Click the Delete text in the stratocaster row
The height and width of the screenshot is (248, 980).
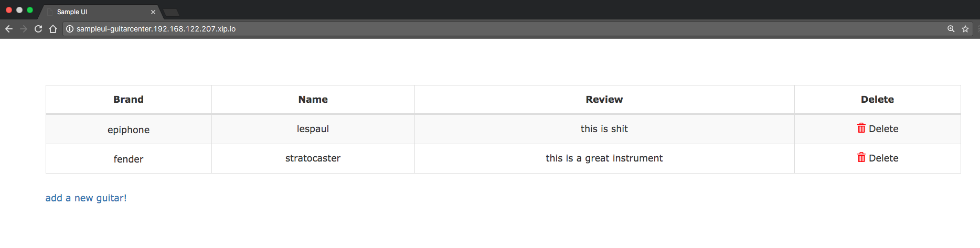(x=883, y=158)
